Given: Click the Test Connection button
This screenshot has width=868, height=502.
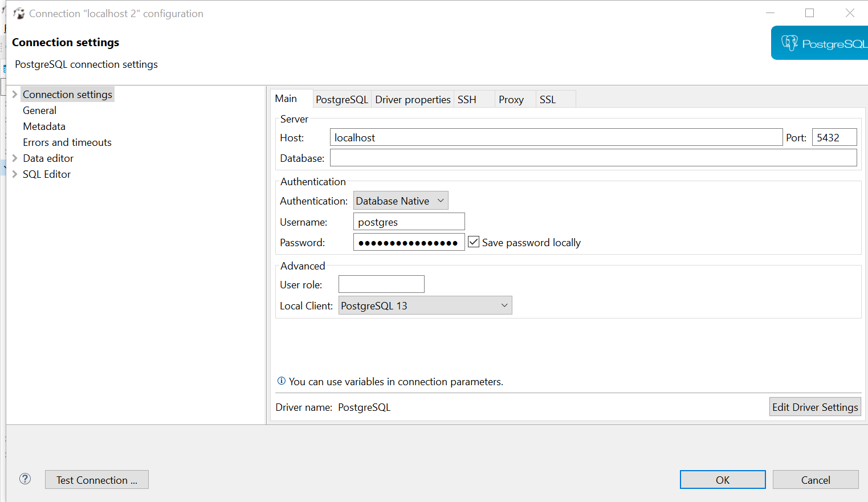Looking at the screenshot, I should [96, 479].
